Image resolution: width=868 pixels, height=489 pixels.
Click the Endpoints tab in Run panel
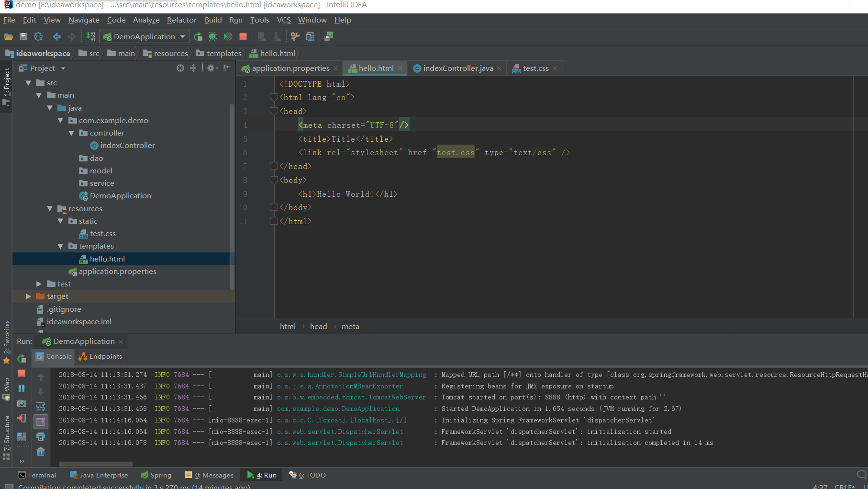point(101,356)
